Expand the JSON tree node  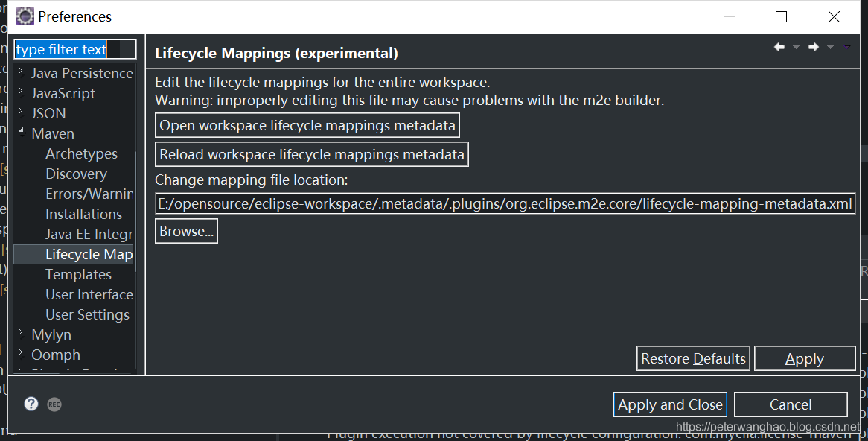21,111
